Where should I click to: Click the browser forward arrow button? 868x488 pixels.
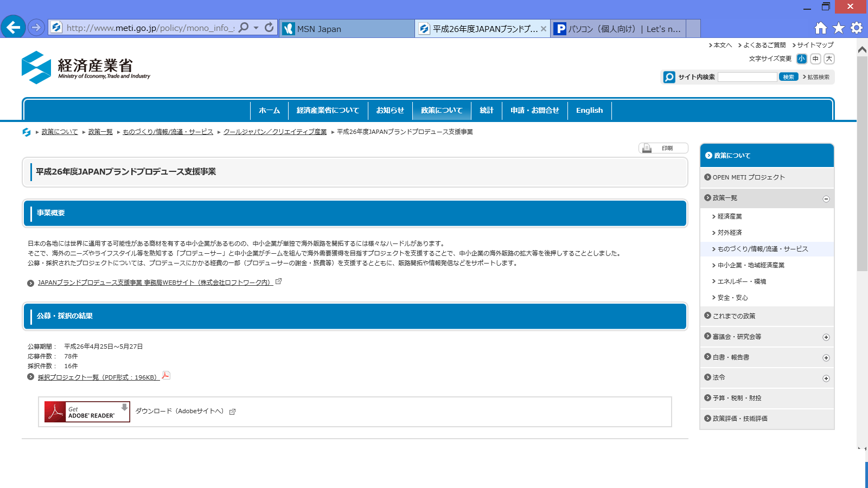(36, 27)
